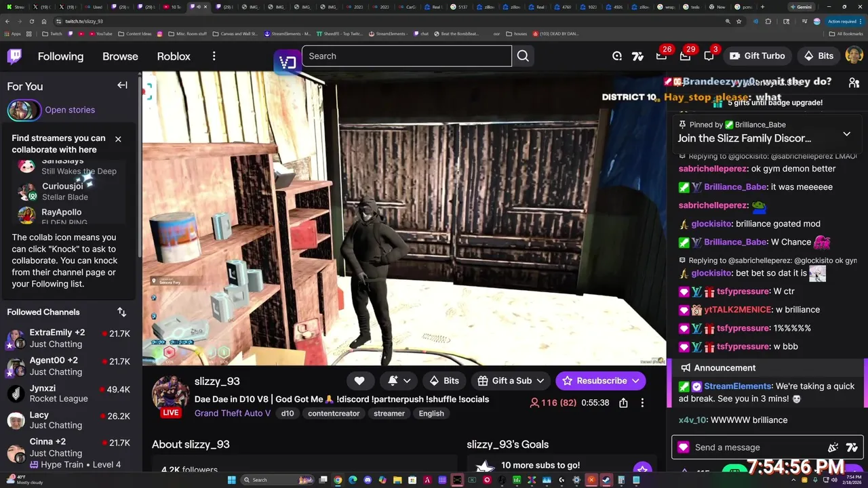This screenshot has width=868, height=488.
Task: Open the Resubscribe dropdown button
Action: coord(601,381)
